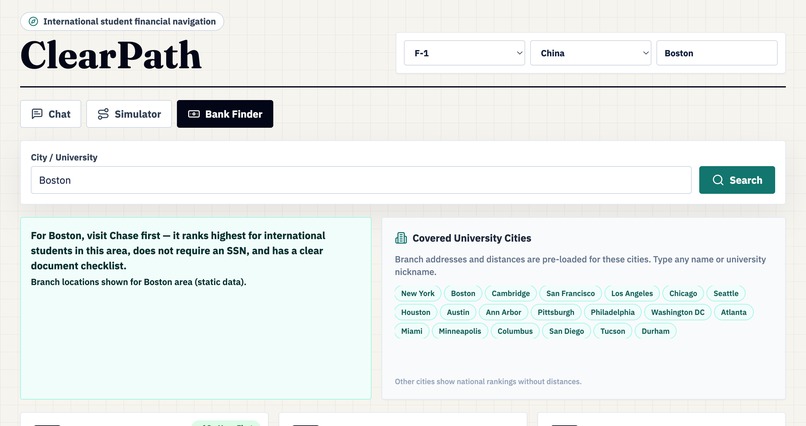Click the 'City / University' label
This screenshot has width=806, height=426.
[64, 157]
